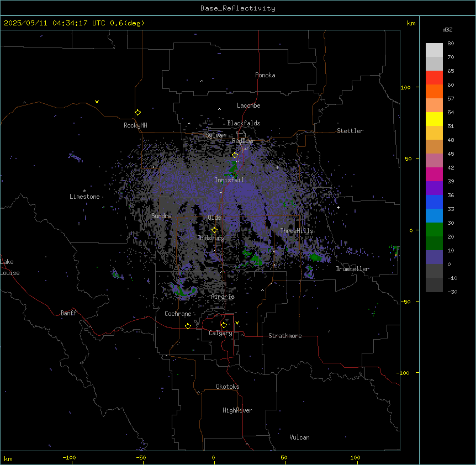Click the asterisk marker above the Limestone label
Image resolution: width=476 pixels, height=465 pixels.
pyautogui.click(x=84, y=191)
